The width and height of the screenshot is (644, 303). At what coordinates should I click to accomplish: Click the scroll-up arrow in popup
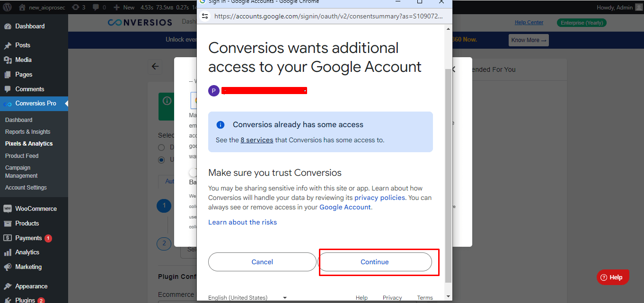[x=448, y=29]
